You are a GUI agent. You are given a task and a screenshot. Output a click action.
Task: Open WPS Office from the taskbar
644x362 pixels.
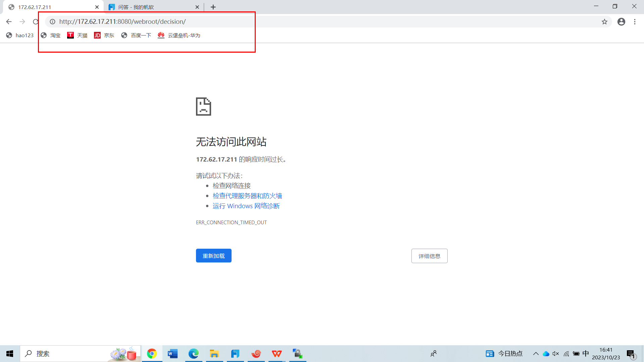pyautogui.click(x=277, y=354)
